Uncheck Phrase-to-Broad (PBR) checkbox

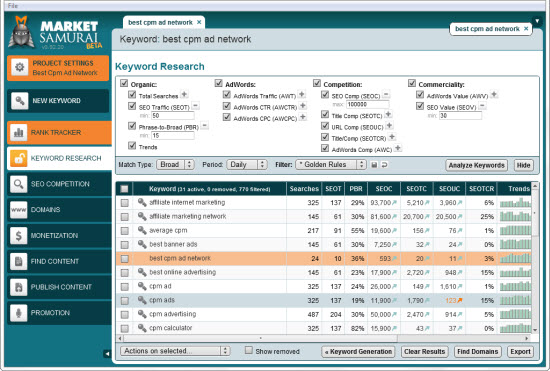(x=132, y=126)
